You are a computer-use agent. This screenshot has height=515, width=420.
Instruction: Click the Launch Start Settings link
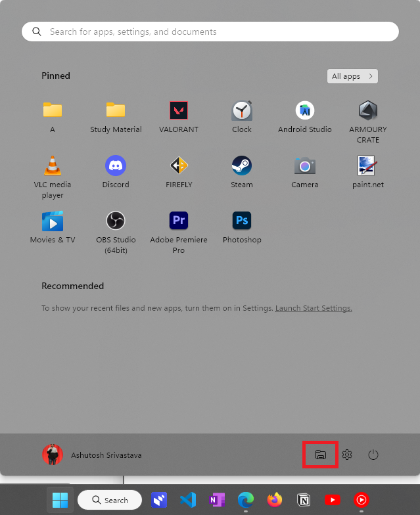pos(314,308)
